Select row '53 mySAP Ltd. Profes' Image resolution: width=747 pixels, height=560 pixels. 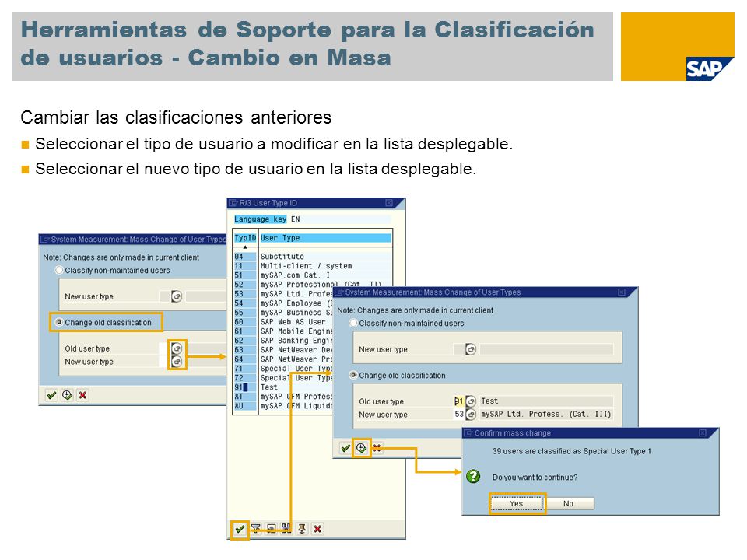283,294
